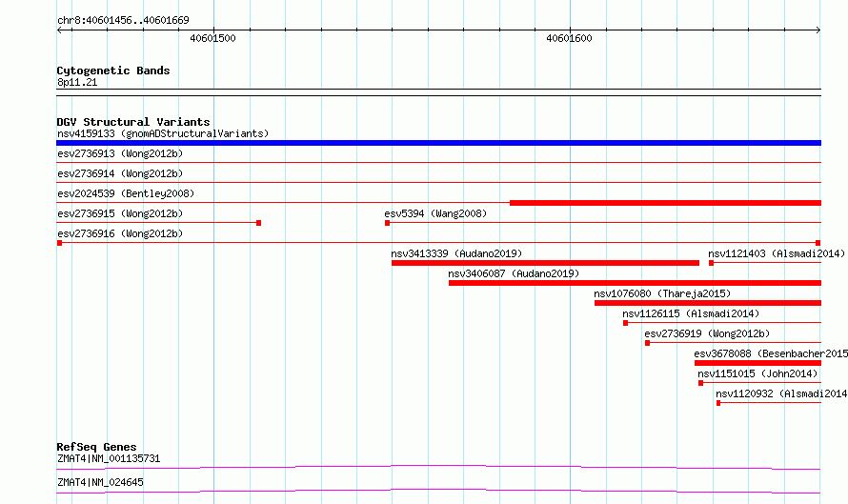Select the RefSeq Genes track heading
Screen dimensions: 848x504
pos(96,447)
